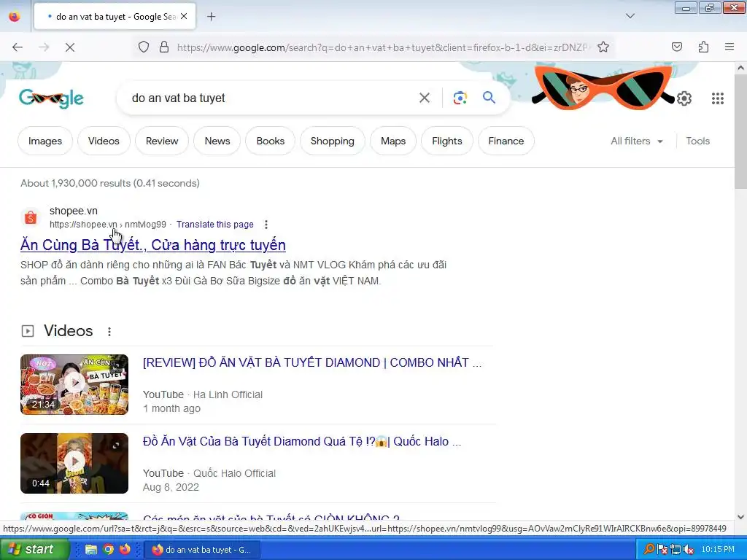This screenshot has width=747, height=560.
Task: Click the results count text
Action: tap(110, 183)
